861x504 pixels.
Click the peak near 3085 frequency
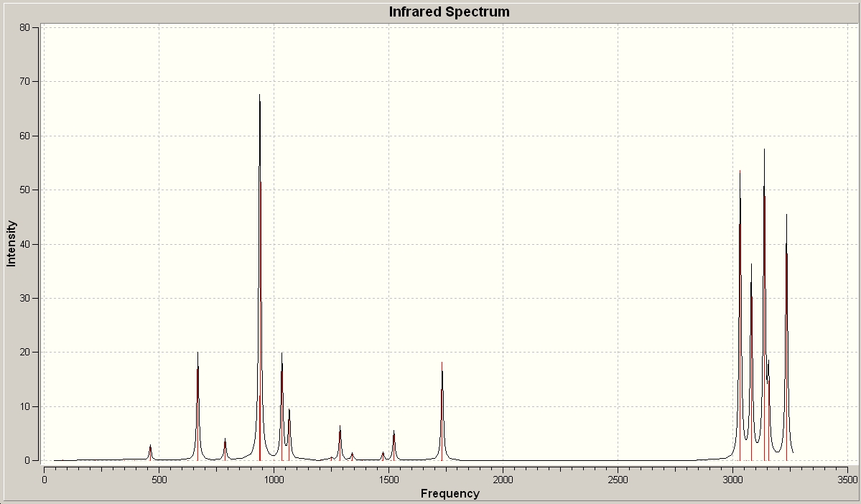click(751, 363)
